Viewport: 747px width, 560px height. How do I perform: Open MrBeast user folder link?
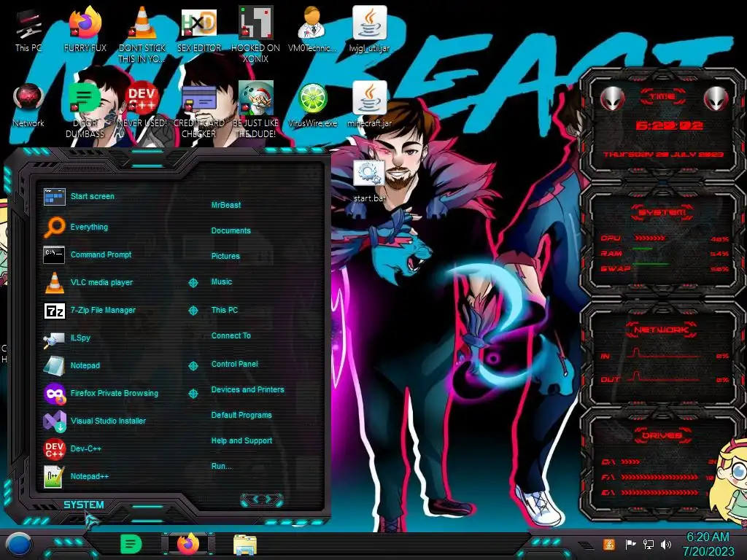pos(226,205)
